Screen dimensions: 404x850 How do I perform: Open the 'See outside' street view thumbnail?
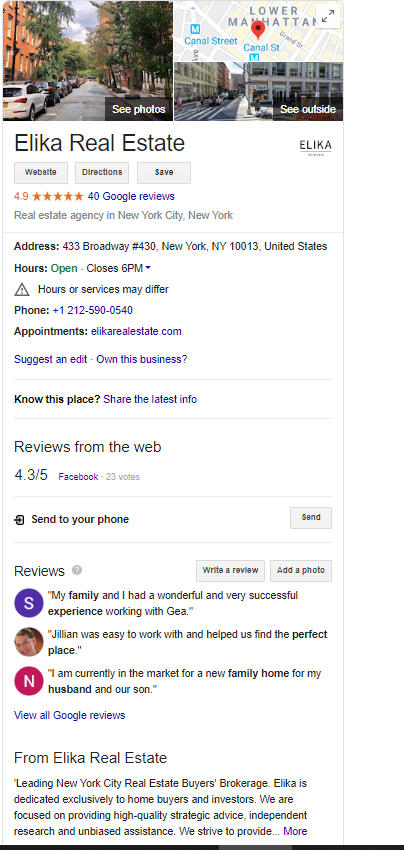pos(259,91)
